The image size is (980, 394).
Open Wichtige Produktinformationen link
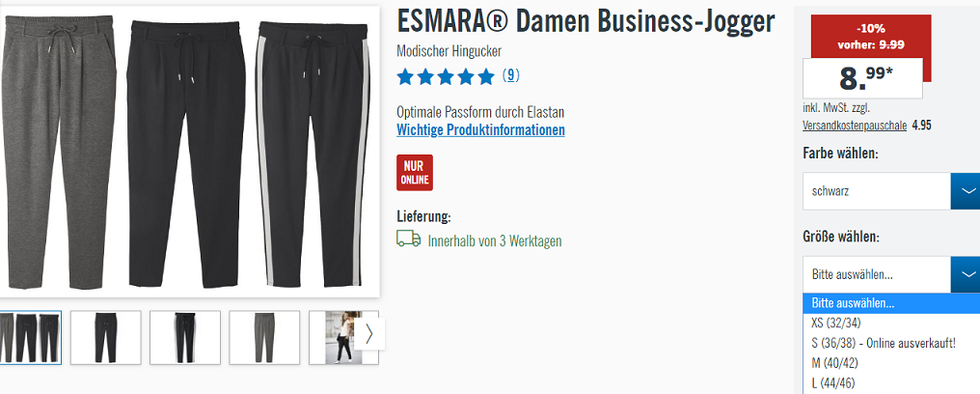(480, 130)
